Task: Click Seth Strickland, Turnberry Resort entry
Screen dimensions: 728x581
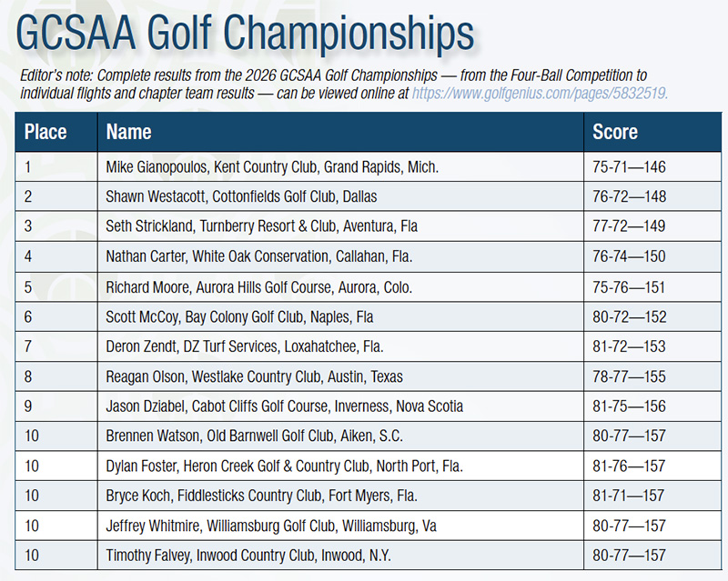Action: (x=262, y=226)
